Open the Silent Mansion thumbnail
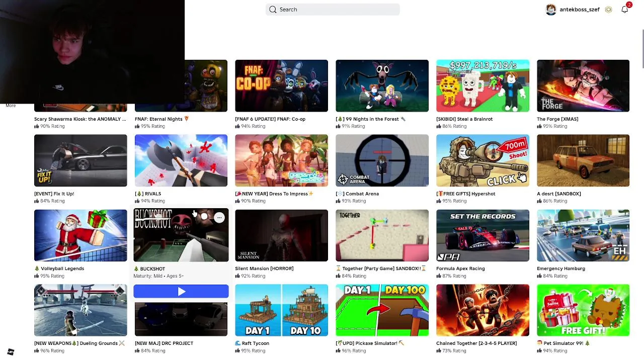644x362 pixels. 281,235
